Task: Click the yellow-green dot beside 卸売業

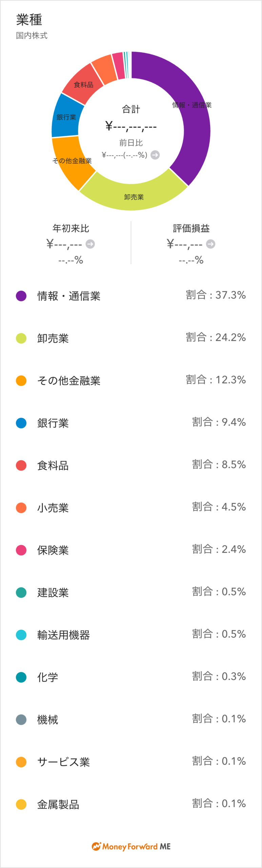Action: [21, 338]
